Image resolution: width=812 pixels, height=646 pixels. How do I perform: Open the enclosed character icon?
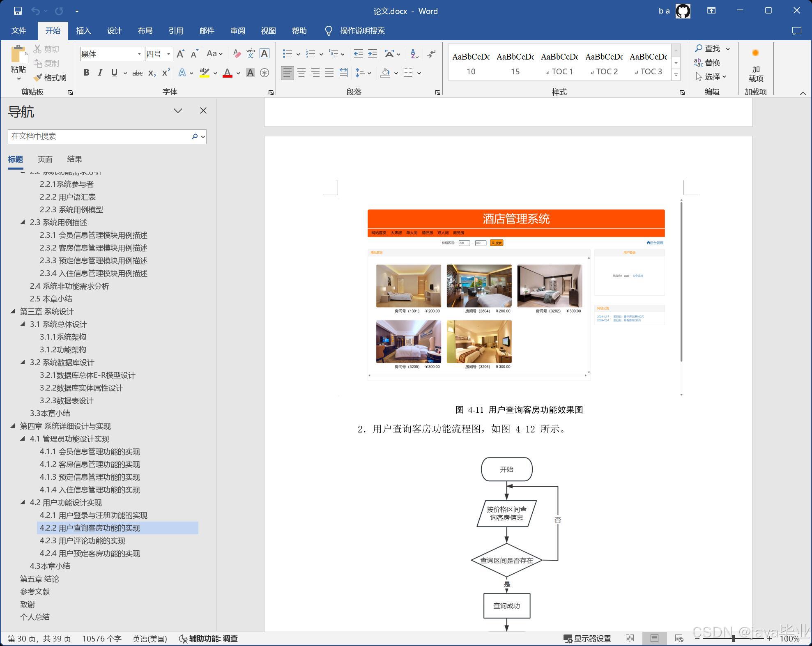[x=265, y=73]
